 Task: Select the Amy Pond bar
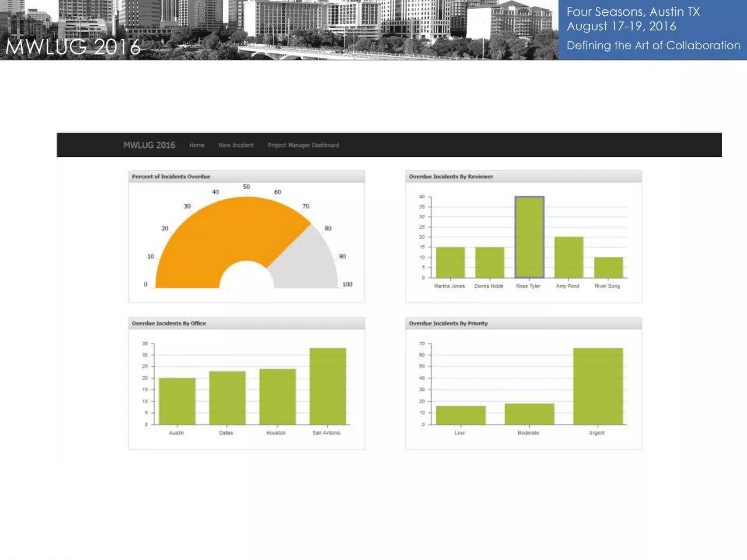pos(569,257)
